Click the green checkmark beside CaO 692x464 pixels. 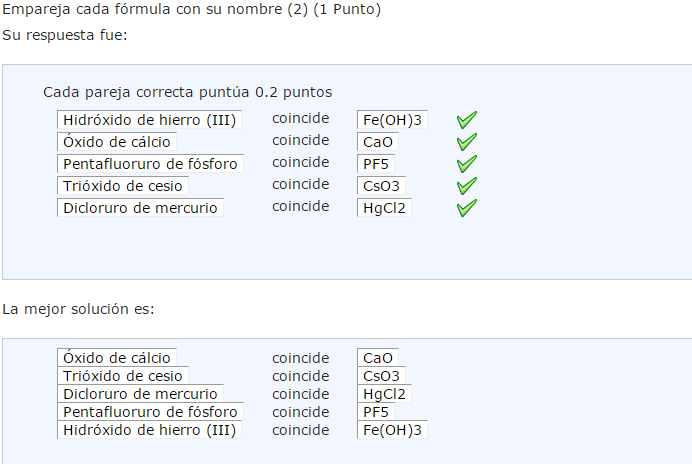point(466,142)
